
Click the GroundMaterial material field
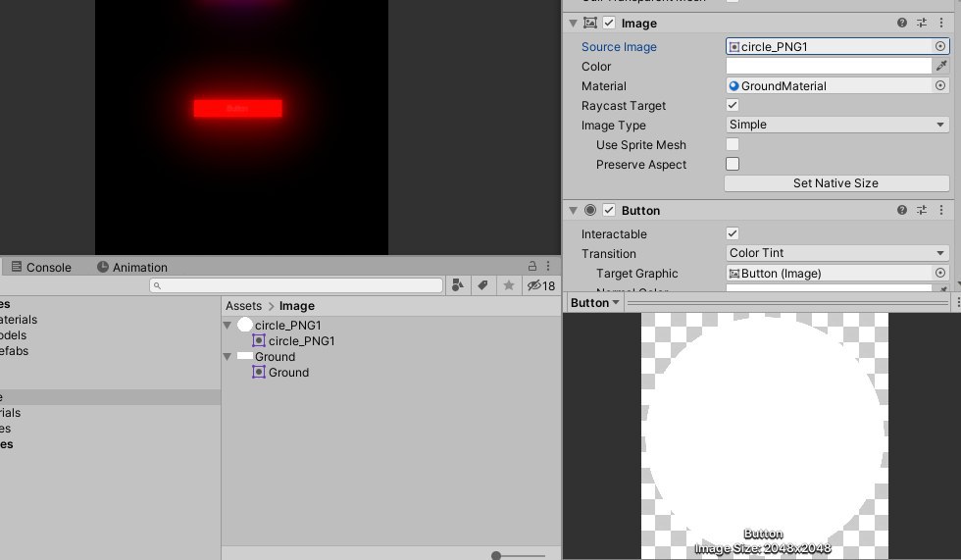pos(830,85)
